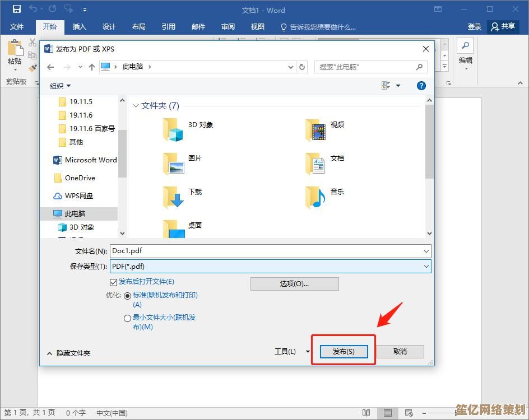Click the Redo icon in Word title bar
Screen dimensions: 529x420
click(x=52, y=9)
